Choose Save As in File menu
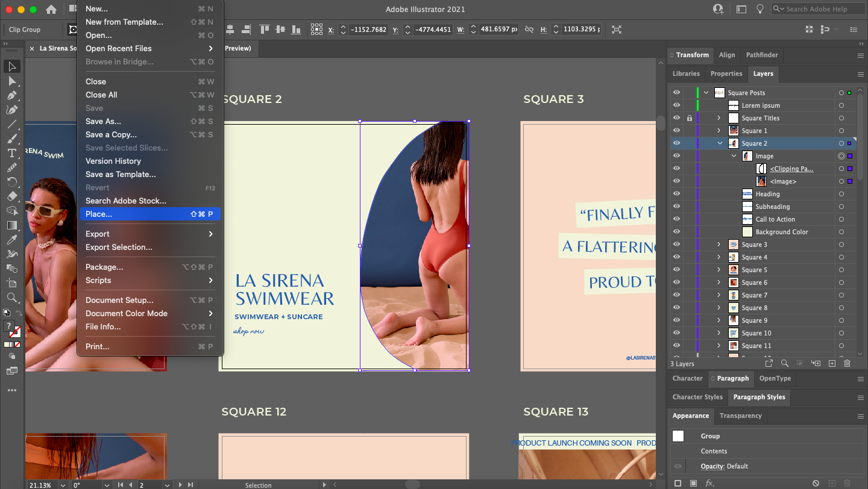868x489 pixels. 150,121
